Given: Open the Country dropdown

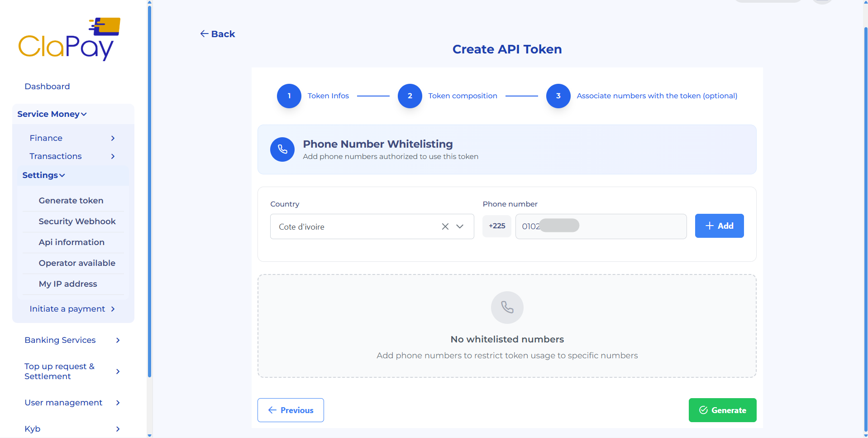Looking at the screenshot, I should point(460,226).
